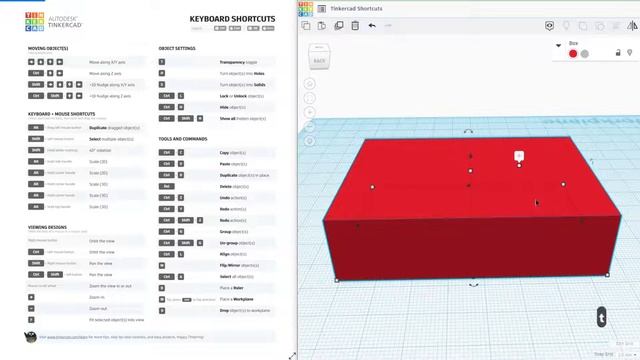This screenshot has width=640, height=360.
Task: Select the right side resize handle on the box top
Action: coord(563,184)
